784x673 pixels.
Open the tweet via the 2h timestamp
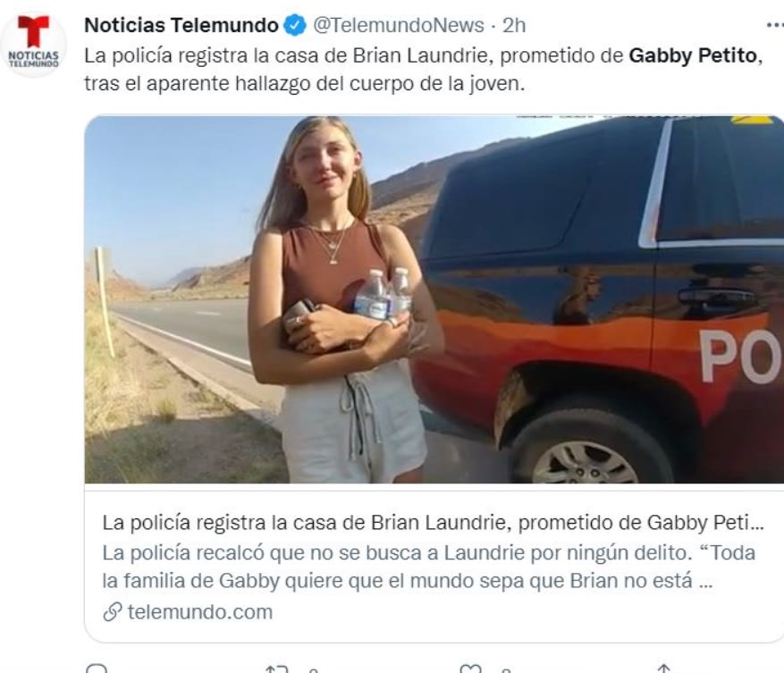tap(514, 25)
